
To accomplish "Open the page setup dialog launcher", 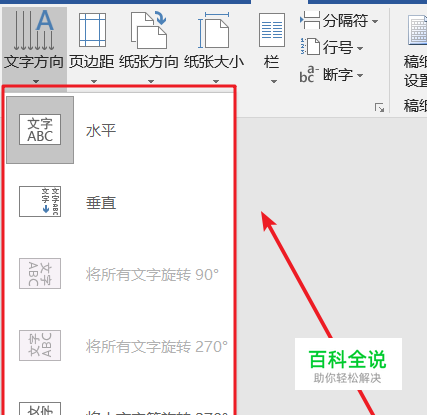I will [x=379, y=108].
